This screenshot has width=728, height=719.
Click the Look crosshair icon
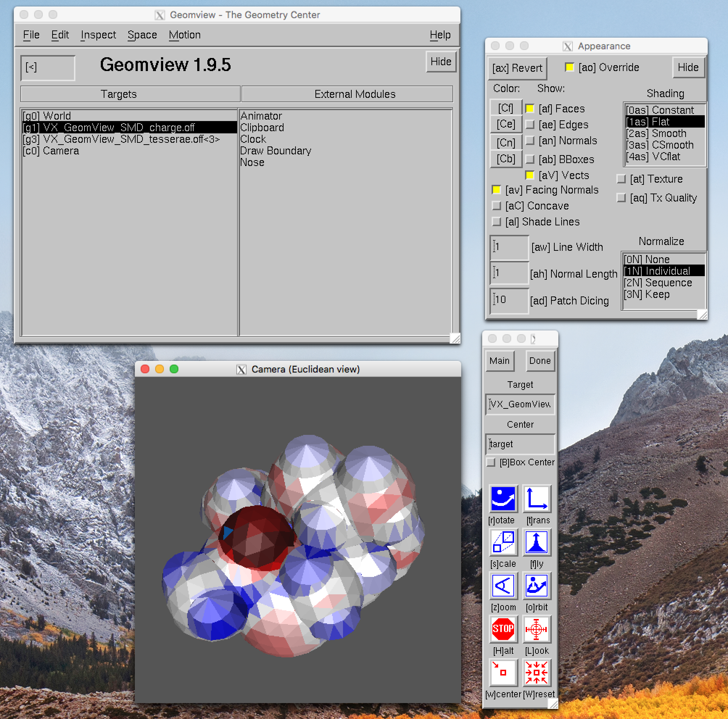[537, 629]
